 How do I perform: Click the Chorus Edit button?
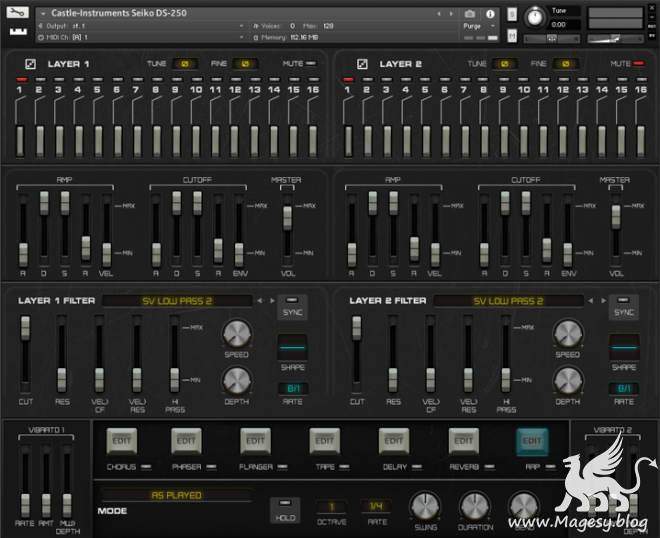pyautogui.click(x=122, y=441)
